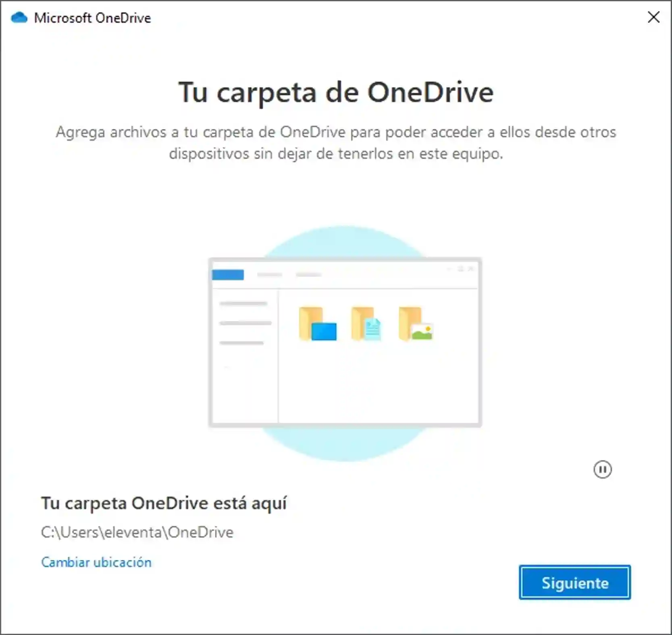Click the Siguiente button

[x=574, y=583]
